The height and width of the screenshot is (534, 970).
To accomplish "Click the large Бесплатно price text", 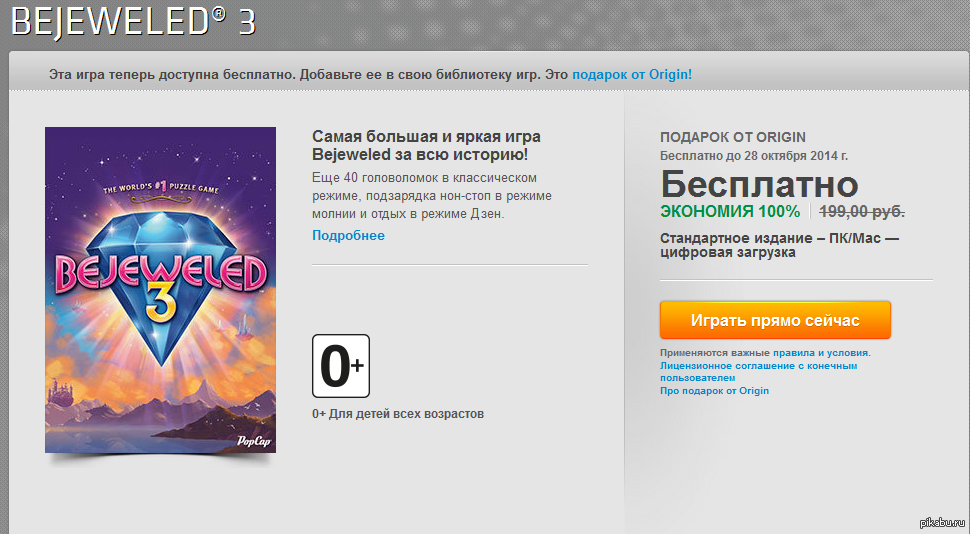I will coord(759,184).
